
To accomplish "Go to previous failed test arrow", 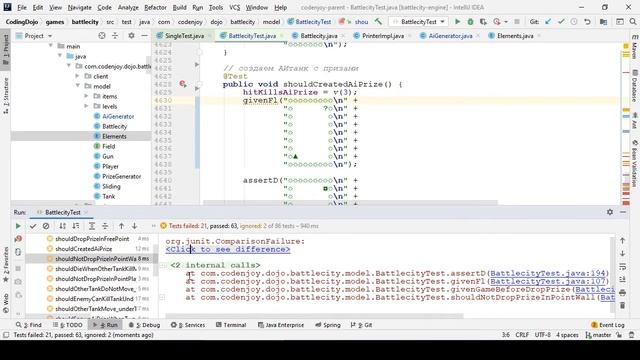I will (x=121, y=226).
